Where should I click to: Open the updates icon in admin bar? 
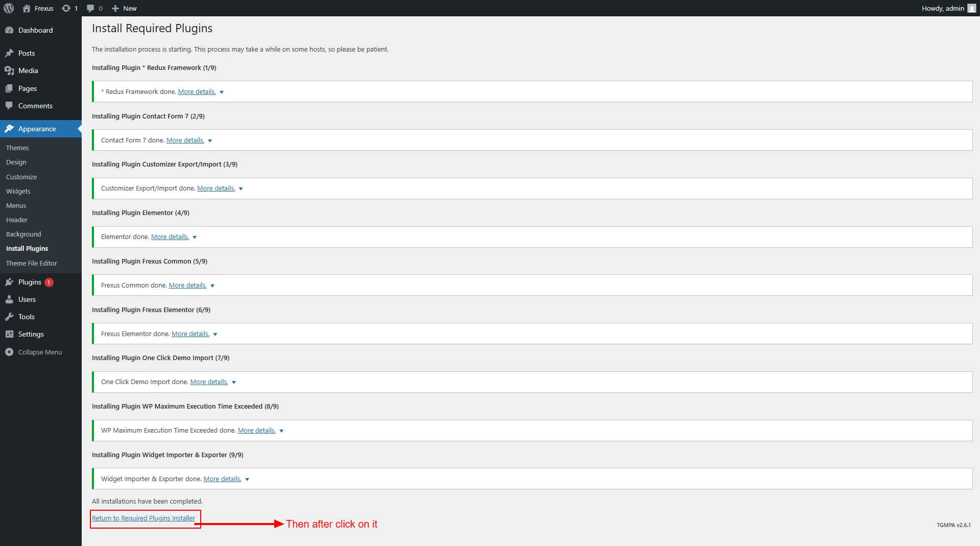(66, 8)
